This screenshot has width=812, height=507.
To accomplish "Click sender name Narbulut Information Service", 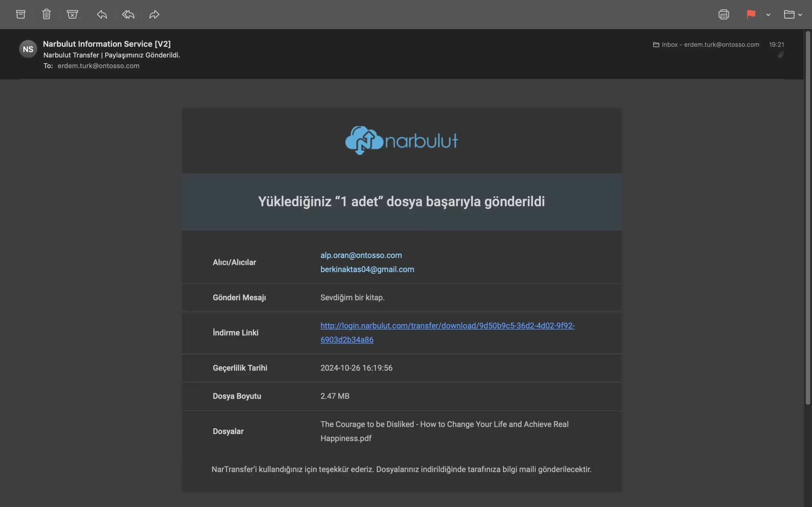I will point(107,44).
